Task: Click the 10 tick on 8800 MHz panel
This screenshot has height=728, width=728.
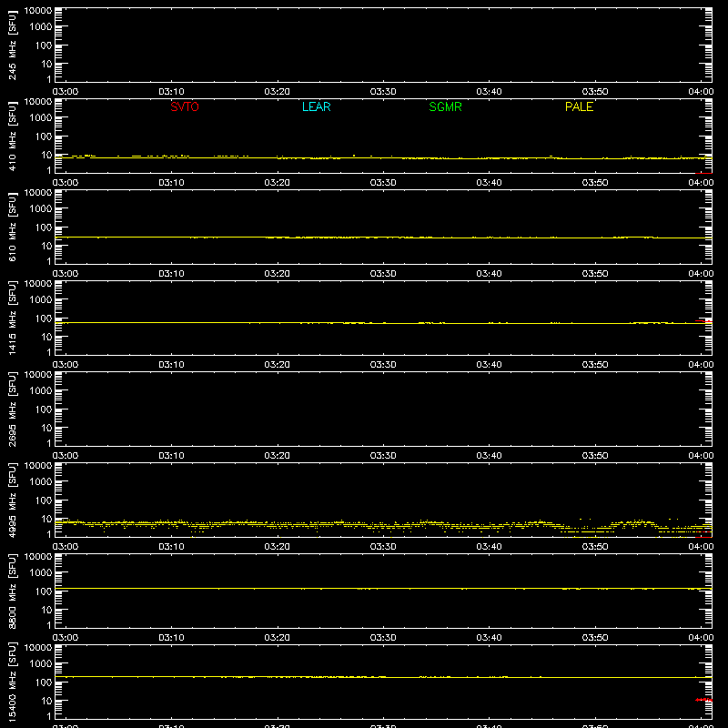Action: pyautogui.click(x=46, y=610)
